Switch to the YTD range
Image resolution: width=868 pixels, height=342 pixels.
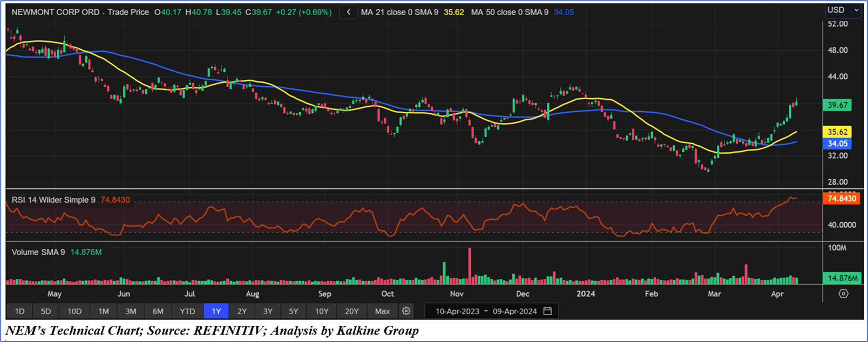pos(187,311)
